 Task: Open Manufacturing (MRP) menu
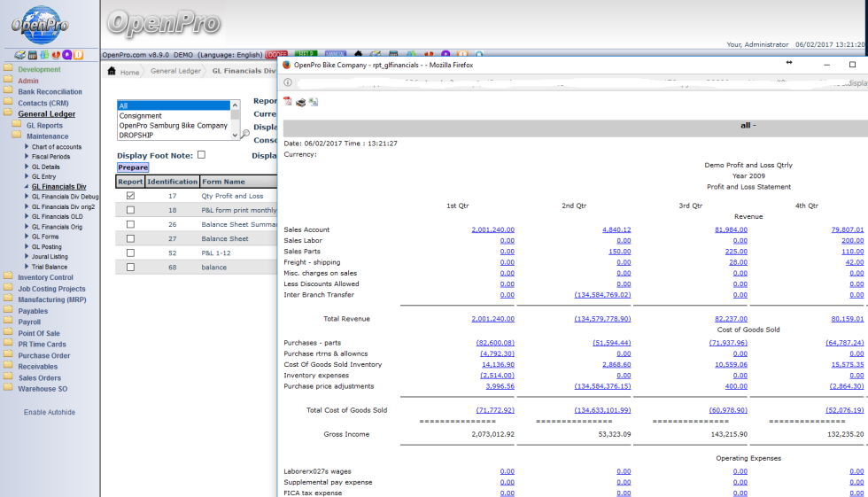[x=52, y=299]
